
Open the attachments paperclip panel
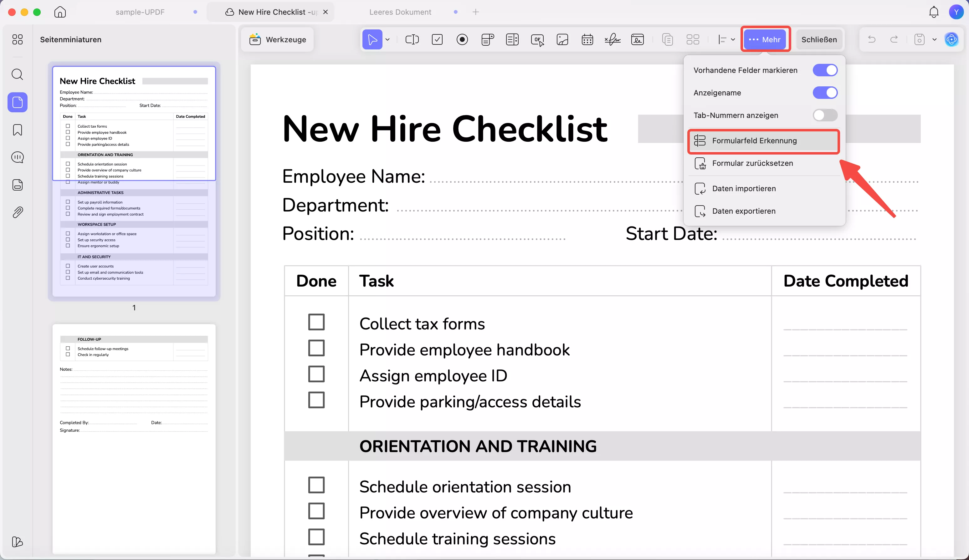(17, 212)
